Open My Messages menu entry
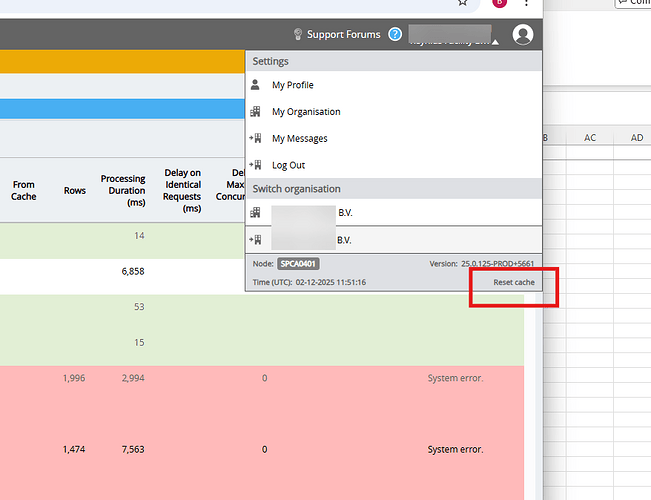651x500 pixels. click(299, 138)
